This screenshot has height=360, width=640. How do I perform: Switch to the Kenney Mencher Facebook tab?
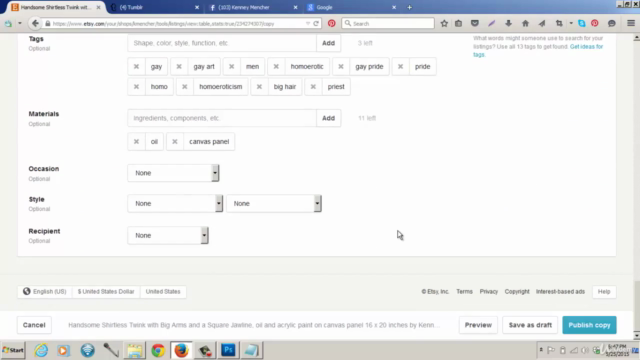point(253,7)
